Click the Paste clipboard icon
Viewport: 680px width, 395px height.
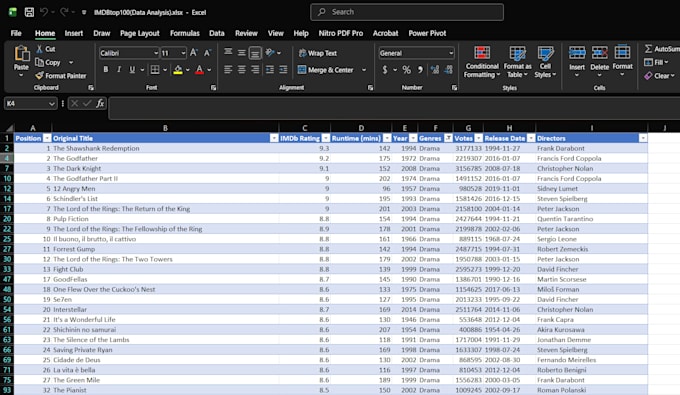[x=21, y=54]
